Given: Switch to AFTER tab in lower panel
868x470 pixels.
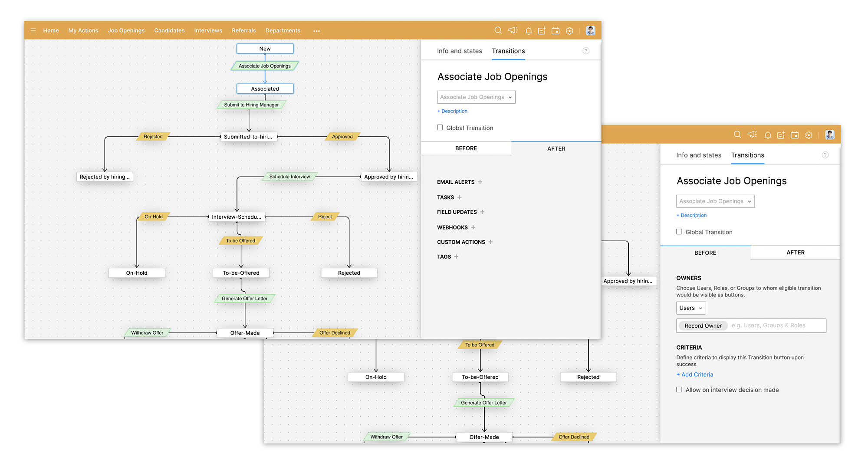Looking at the screenshot, I should pos(795,253).
